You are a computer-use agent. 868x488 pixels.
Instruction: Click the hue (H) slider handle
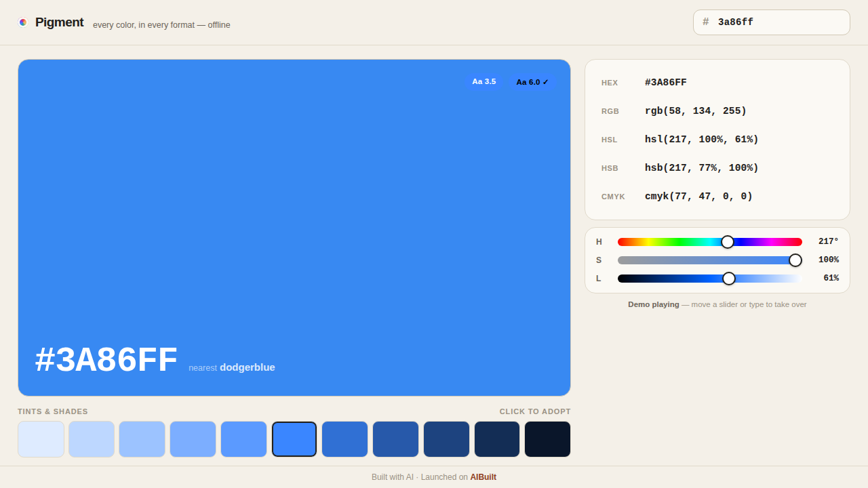click(728, 242)
